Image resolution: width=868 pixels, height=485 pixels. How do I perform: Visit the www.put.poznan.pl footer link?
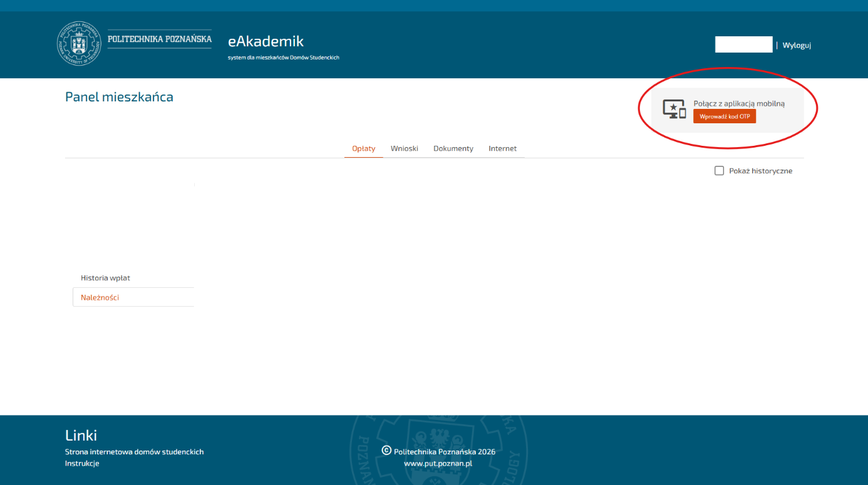[x=438, y=464]
